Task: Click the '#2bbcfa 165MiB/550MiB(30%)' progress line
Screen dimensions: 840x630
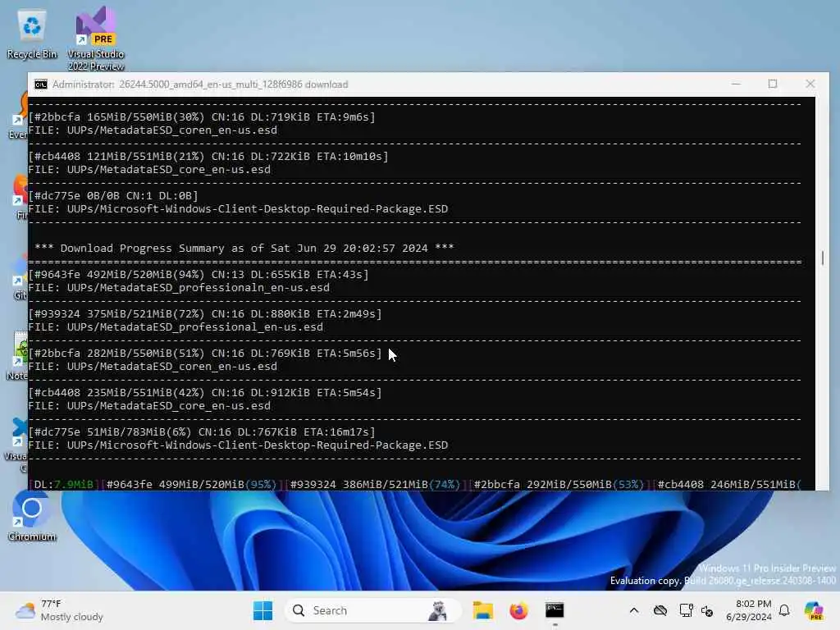Action: pos(202,116)
